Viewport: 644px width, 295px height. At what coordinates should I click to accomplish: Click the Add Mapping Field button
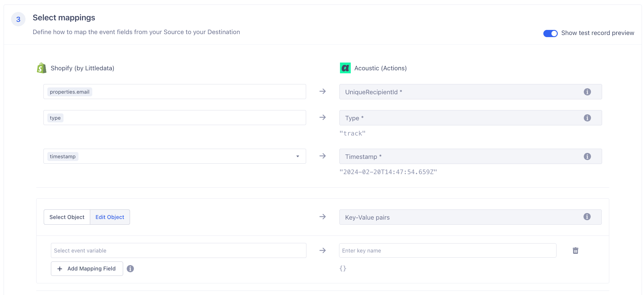coord(87,269)
